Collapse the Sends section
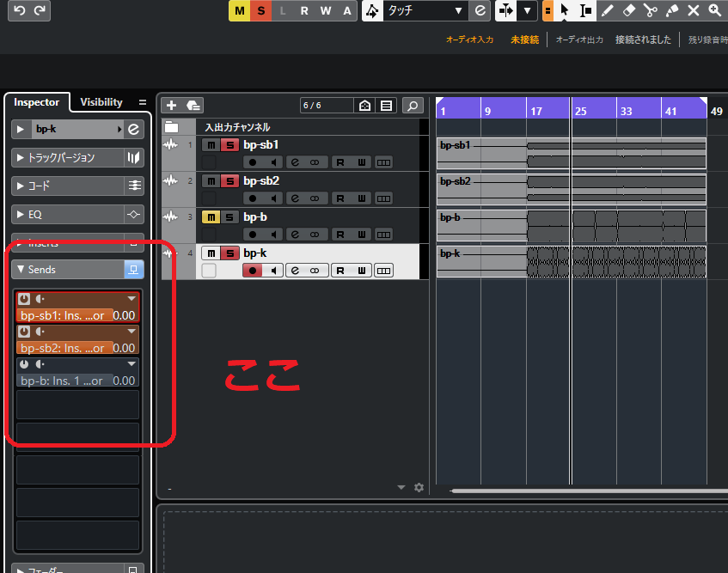The height and width of the screenshot is (573, 728). point(21,269)
